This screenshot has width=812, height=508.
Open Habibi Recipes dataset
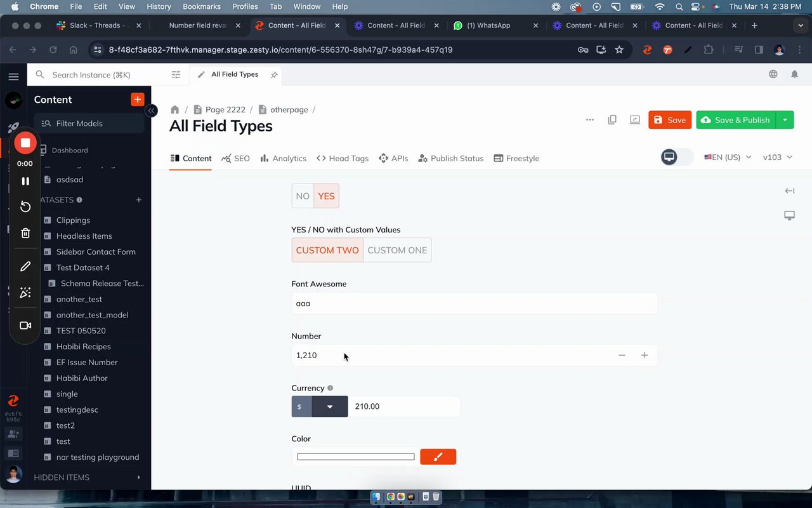click(x=83, y=347)
